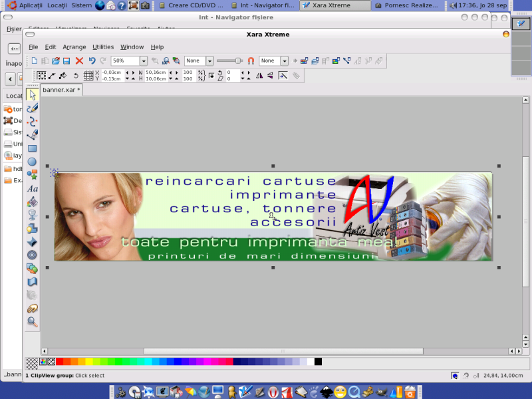Screen dimensions: 532x399
Task: Select the Shape Editor tool
Action: (x=32, y=122)
